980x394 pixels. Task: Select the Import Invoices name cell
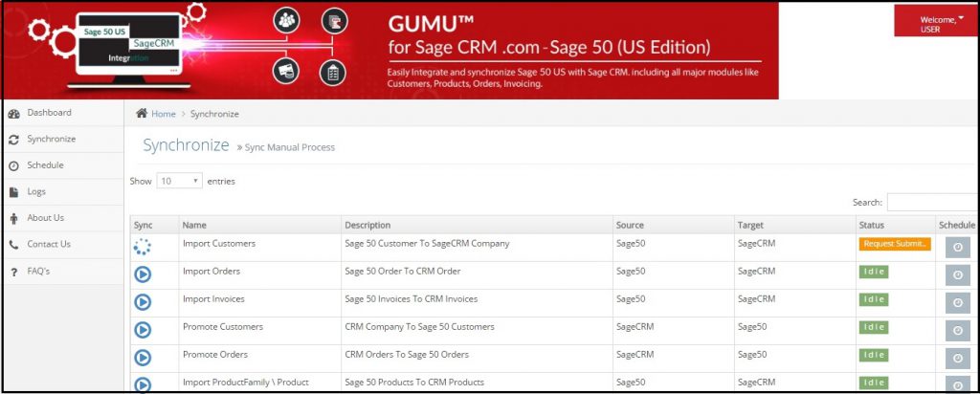[x=260, y=303]
